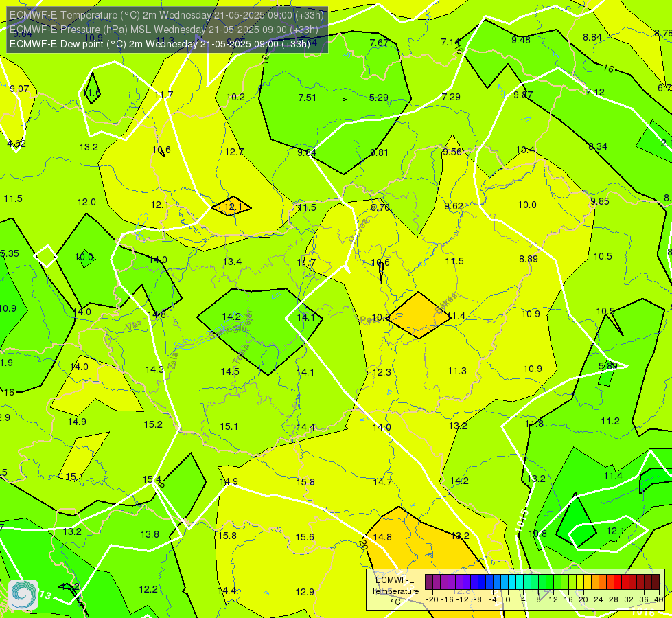Click the Heves county label
Image resolution: width=672 pixels, height=618 pixels.
360,231
